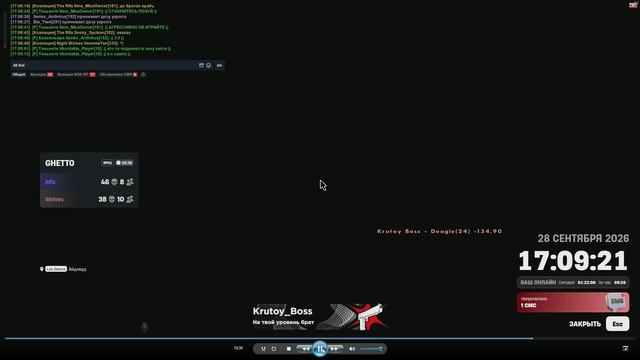
Task: Click the players icon in Rifa row
Action: 130,182
